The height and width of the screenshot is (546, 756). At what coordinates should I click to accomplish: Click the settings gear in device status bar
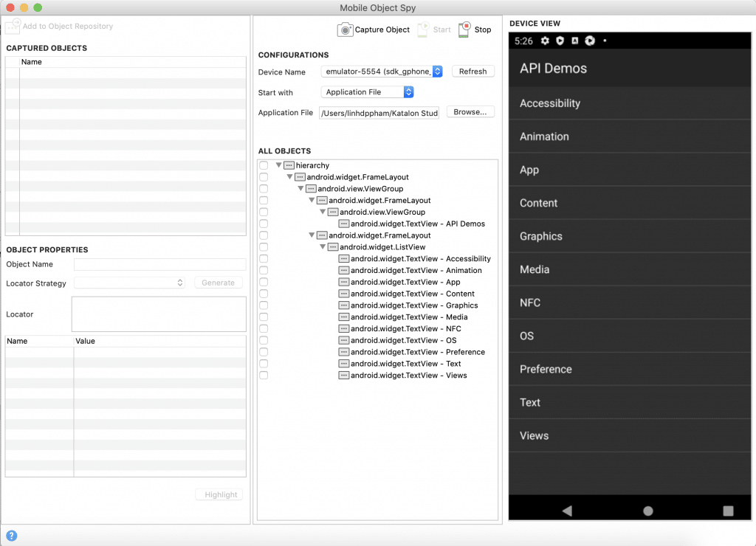coord(545,41)
